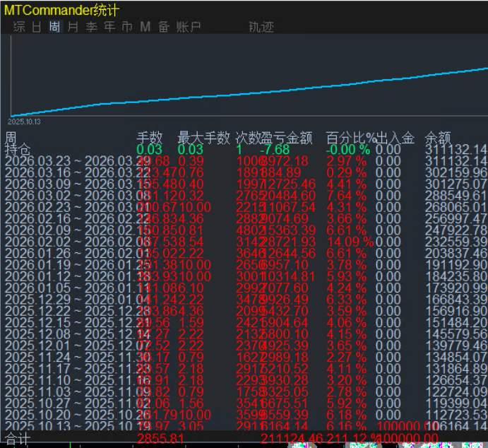The height and width of the screenshot is (448, 488).
Task: Click the 百分比% column header
Action: (x=351, y=138)
